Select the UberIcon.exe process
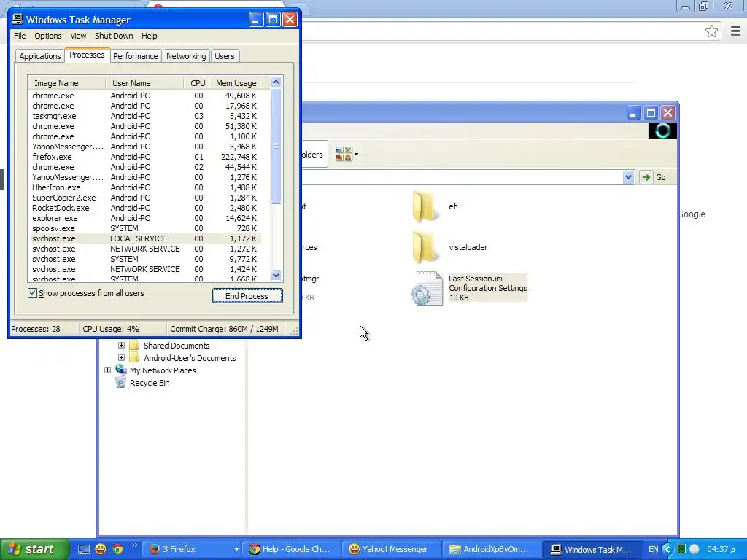The image size is (747, 560). coord(144,187)
